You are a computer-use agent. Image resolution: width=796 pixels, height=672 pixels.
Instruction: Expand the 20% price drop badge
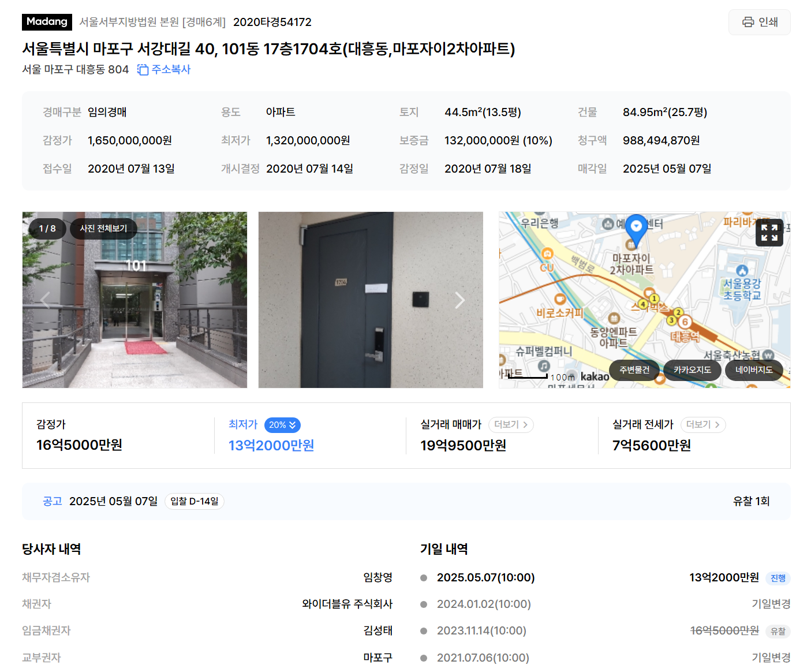282,425
